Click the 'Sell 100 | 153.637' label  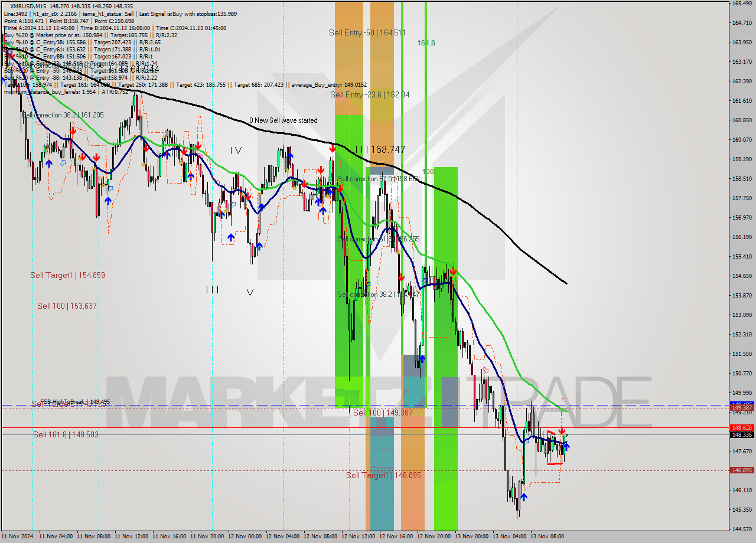[x=67, y=306]
